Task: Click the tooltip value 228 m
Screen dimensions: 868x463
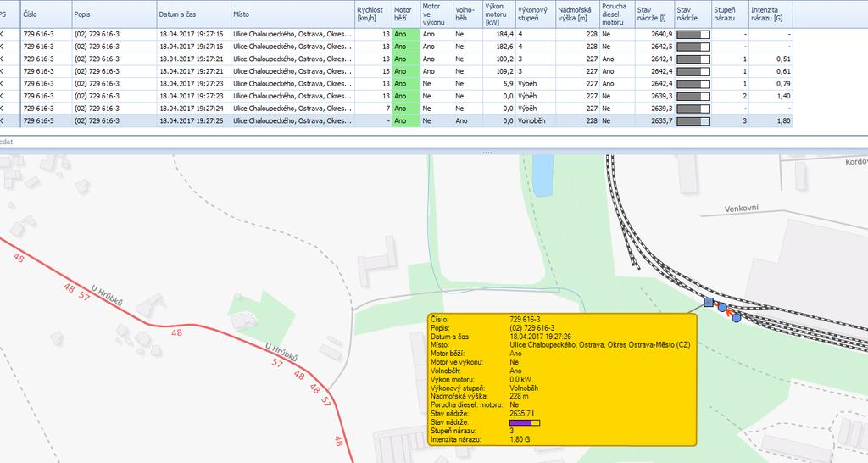Action: pyautogui.click(x=519, y=397)
